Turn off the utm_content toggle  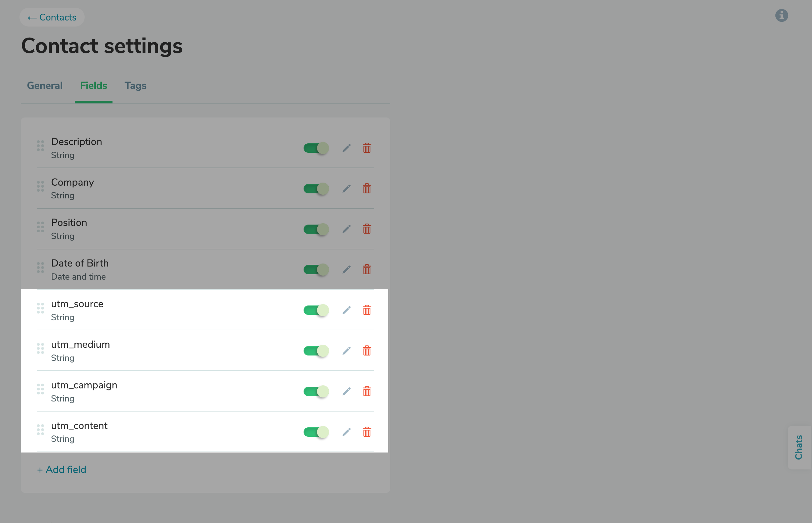pyautogui.click(x=316, y=432)
